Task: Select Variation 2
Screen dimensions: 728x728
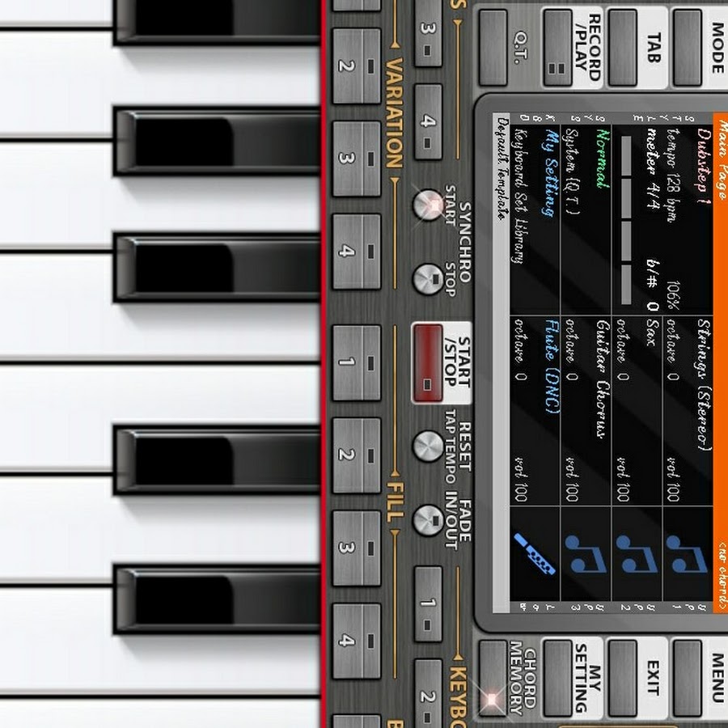Action: coord(357,66)
